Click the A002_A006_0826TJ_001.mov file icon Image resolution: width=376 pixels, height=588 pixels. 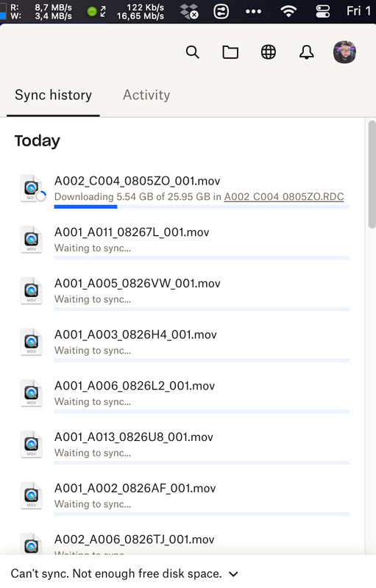(32, 544)
